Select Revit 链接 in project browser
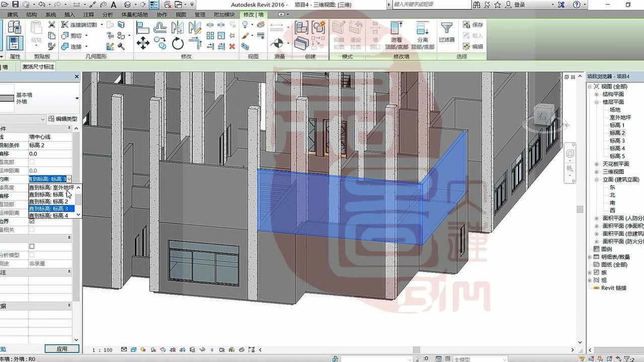Viewport: 644px width, 362px height. coord(614,288)
